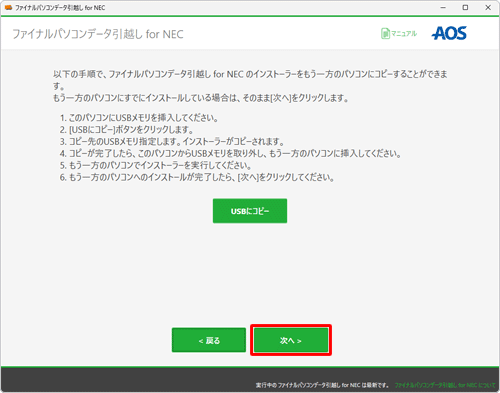
Task: Click step 2 text about [USBにコピー]ボタン
Action: point(127,130)
